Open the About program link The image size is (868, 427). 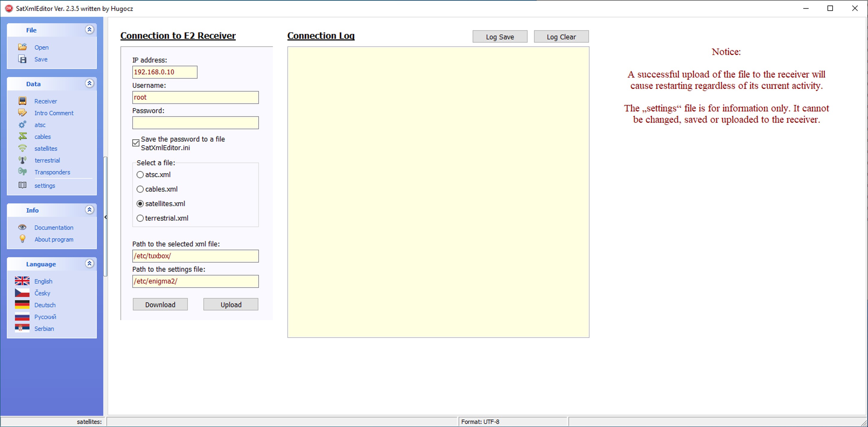click(x=54, y=239)
